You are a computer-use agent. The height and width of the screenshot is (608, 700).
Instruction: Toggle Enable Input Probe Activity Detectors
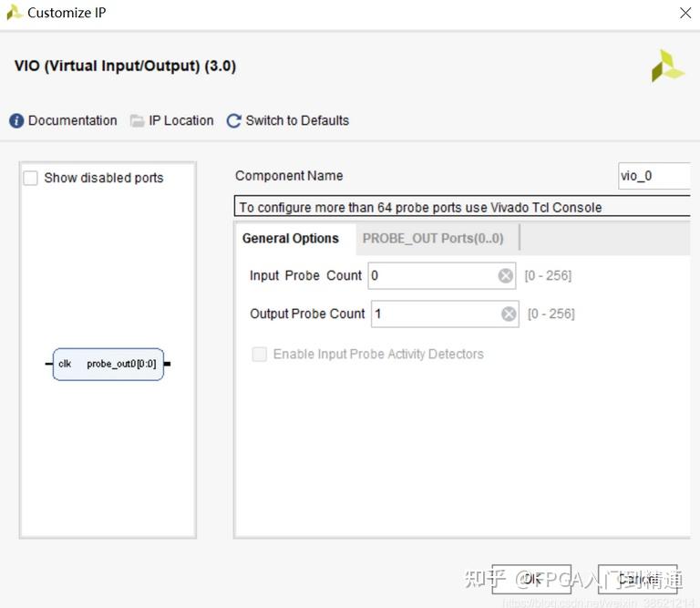coord(260,355)
